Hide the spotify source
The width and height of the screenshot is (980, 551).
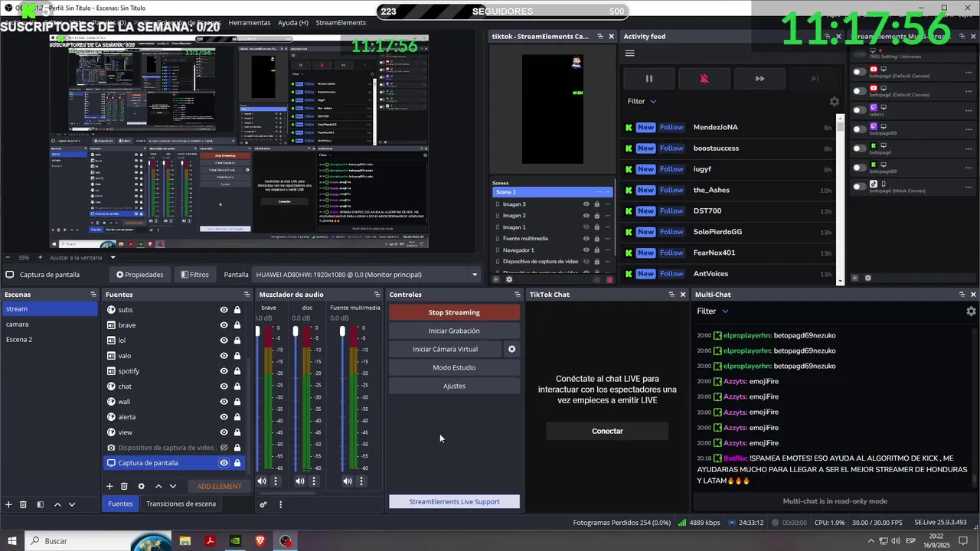(224, 371)
